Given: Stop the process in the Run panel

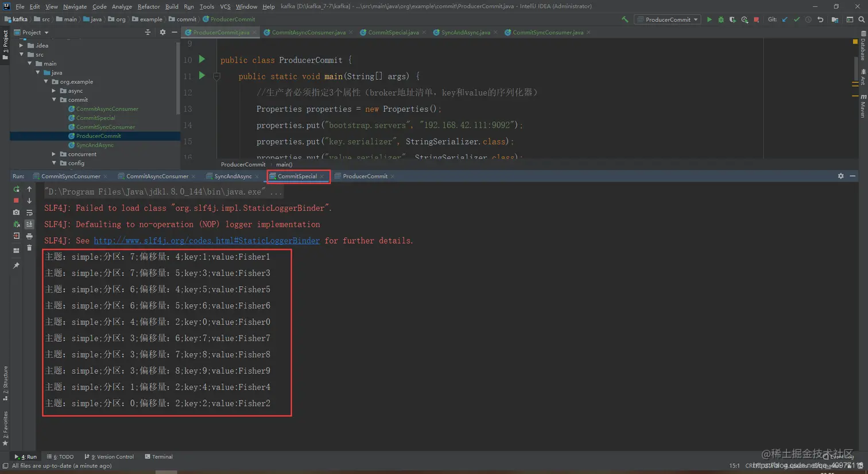Looking at the screenshot, I should click(16, 201).
